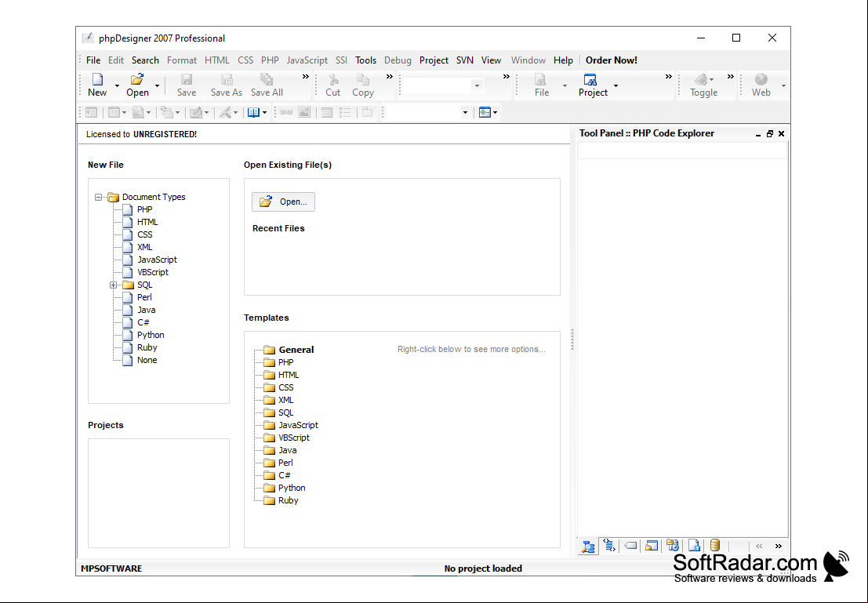The image size is (868, 603).
Task: Expand the Web button dropdown arrow
Action: coord(783,85)
